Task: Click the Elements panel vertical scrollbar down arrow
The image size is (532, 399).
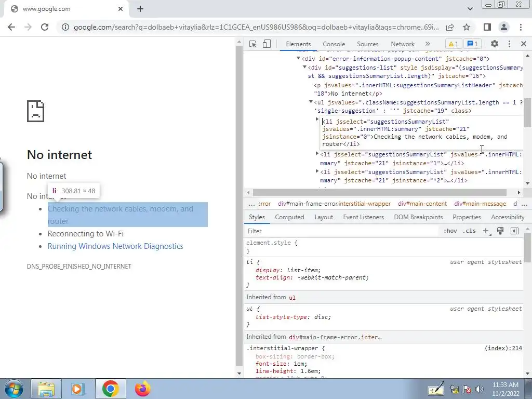Action: click(528, 183)
